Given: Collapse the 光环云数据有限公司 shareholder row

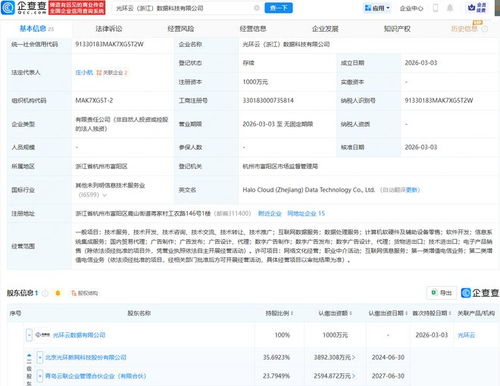Looking at the screenshot, I should [29, 335].
